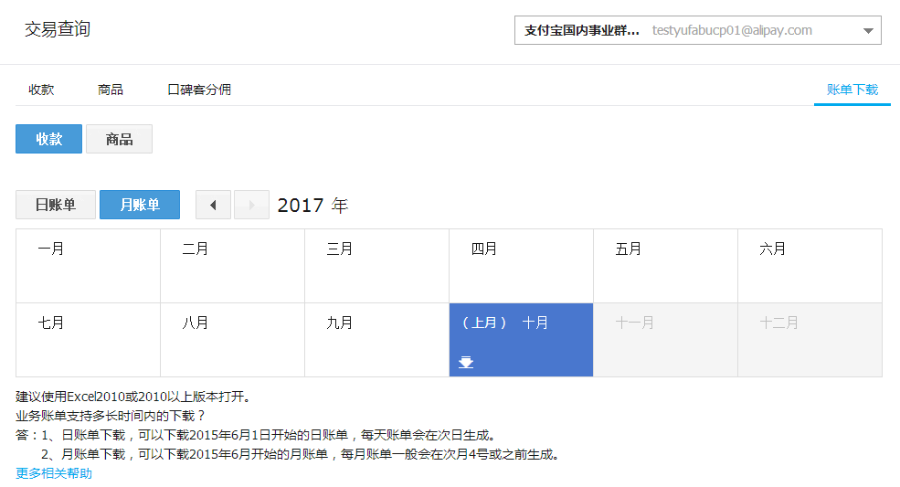Select the highlighted (上月) 十月 cell
Image resolution: width=900 pixels, height=487 pixels.
pos(521,340)
